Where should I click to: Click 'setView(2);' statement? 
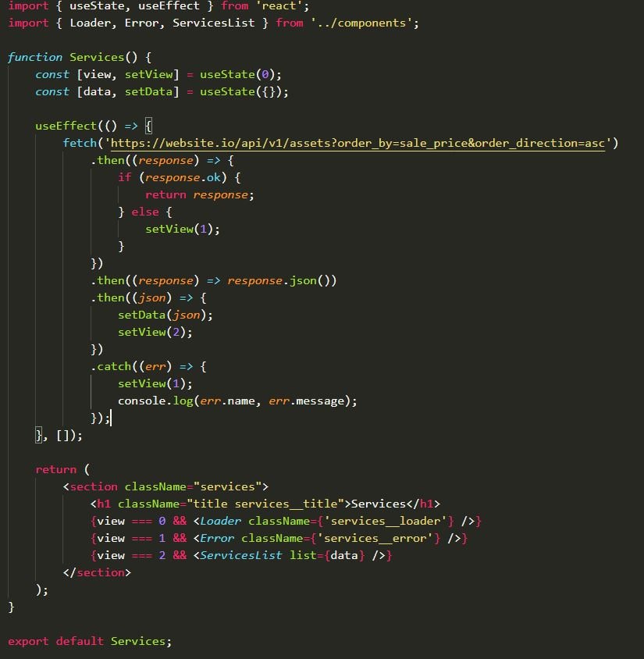(x=155, y=332)
